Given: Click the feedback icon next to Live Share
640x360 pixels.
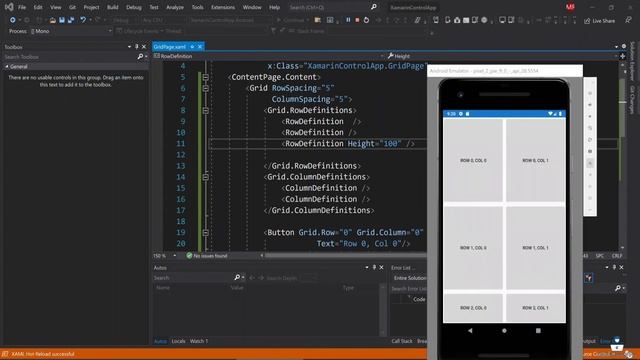Looking at the screenshot, I should 628,20.
